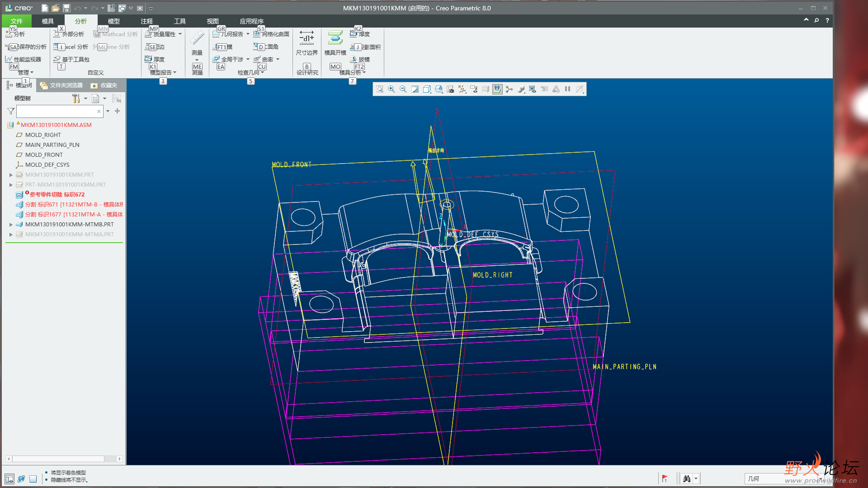Open the model tree settings hammer icon
This screenshot has height=488, width=868.
tap(76, 99)
